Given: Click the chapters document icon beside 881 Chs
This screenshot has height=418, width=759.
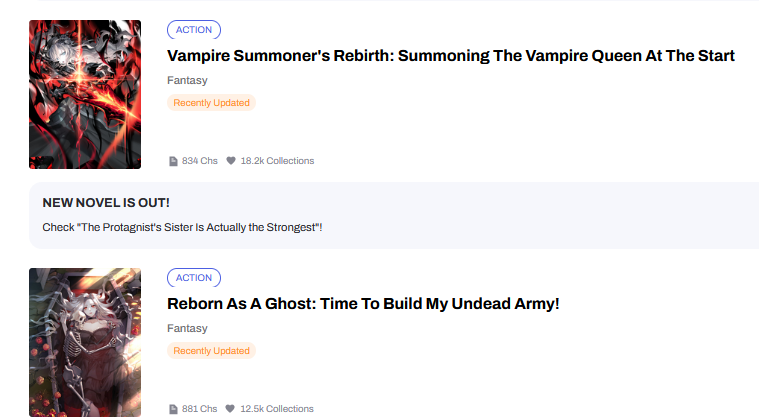Looking at the screenshot, I should click(x=173, y=409).
